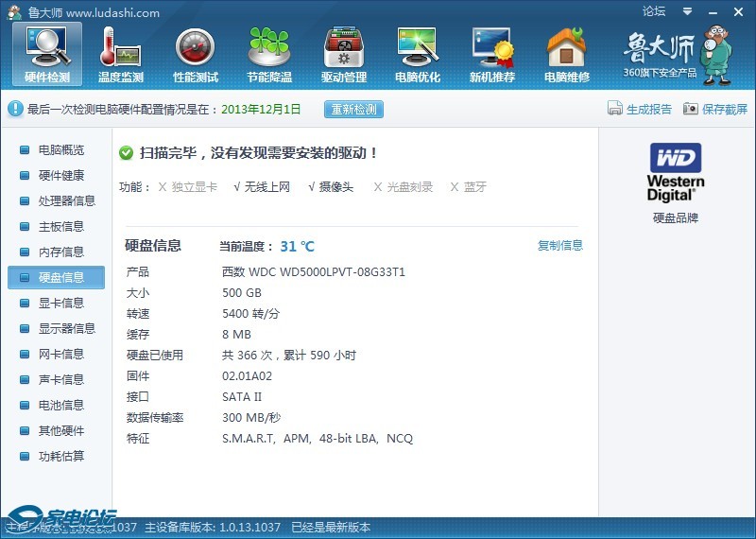The image size is (756, 539).
Task: Select 功耗估算 in the sidebar
Action: (56, 457)
